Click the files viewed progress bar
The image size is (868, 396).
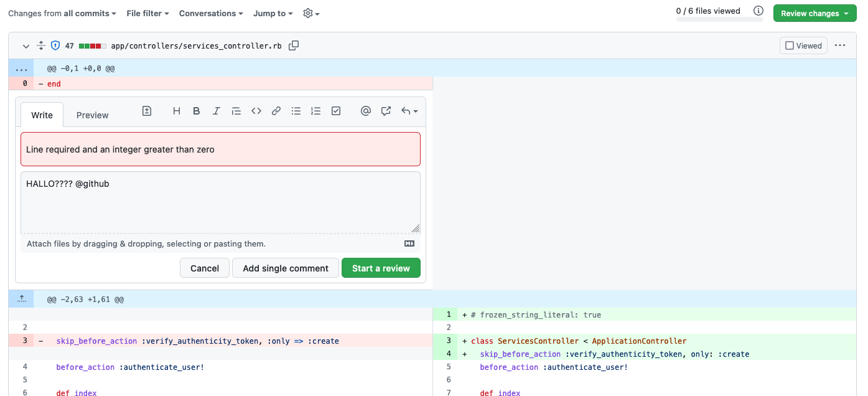[720, 21]
